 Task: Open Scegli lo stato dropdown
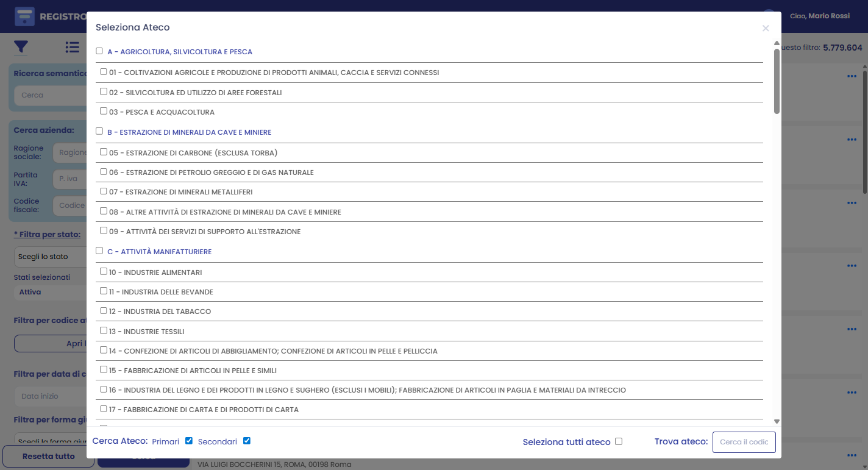[51, 257]
